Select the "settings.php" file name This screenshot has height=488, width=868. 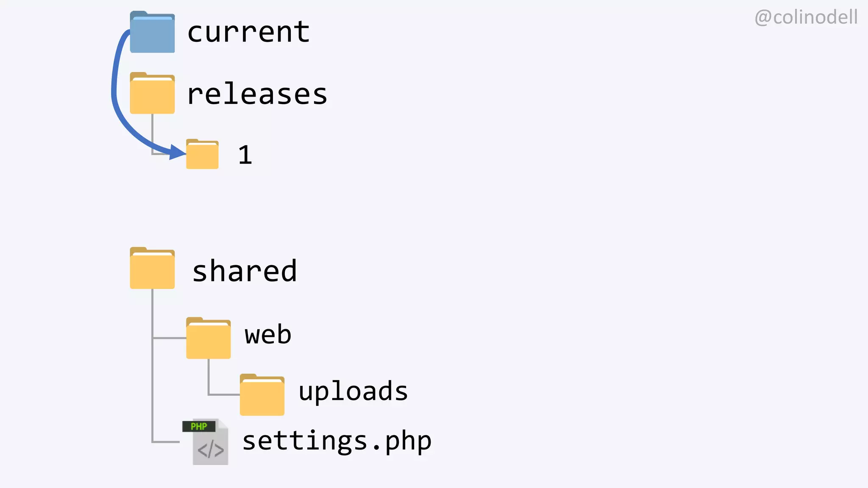(x=337, y=441)
